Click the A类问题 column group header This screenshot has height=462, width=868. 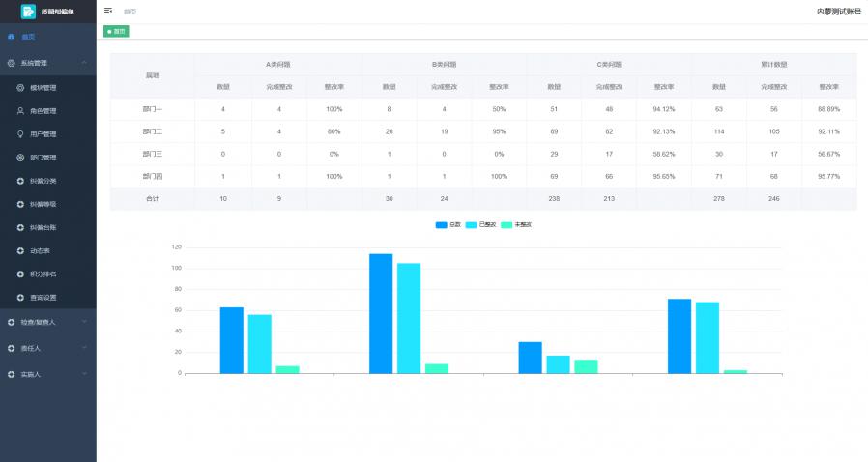pyautogui.click(x=277, y=64)
